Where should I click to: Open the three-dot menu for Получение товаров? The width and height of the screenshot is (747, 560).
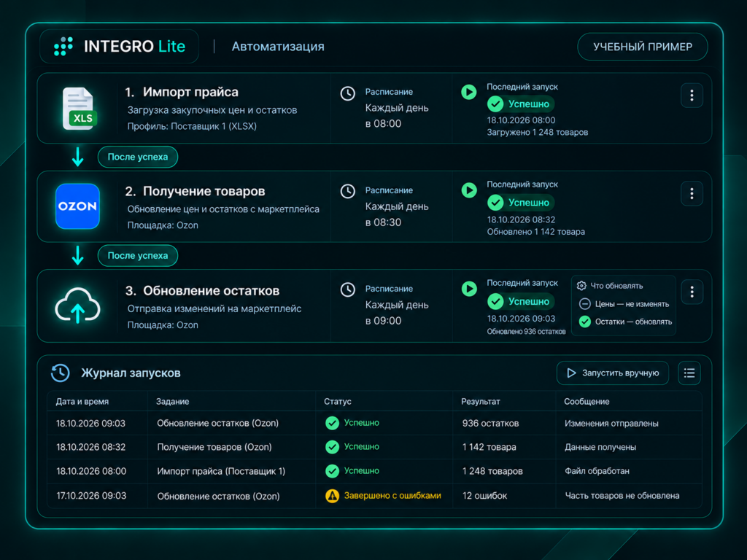(x=692, y=194)
